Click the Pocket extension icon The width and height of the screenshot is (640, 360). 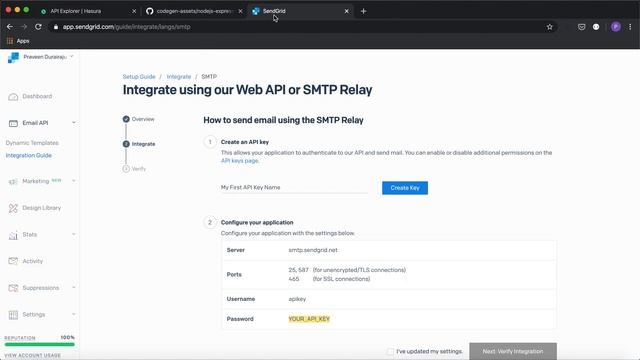[x=581, y=27]
